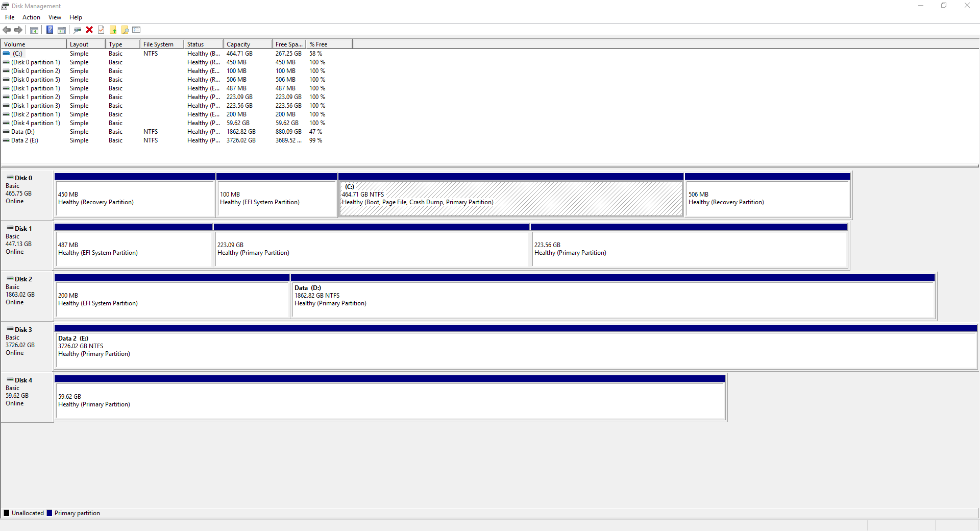The height and width of the screenshot is (531, 980).
Task: Click the blue question mark Help icon
Action: pyautogui.click(x=50, y=30)
